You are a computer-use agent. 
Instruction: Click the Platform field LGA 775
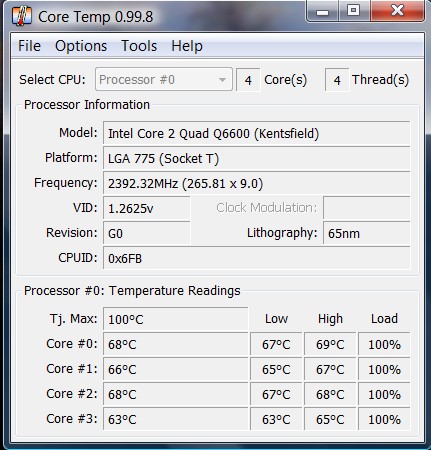[256, 159]
